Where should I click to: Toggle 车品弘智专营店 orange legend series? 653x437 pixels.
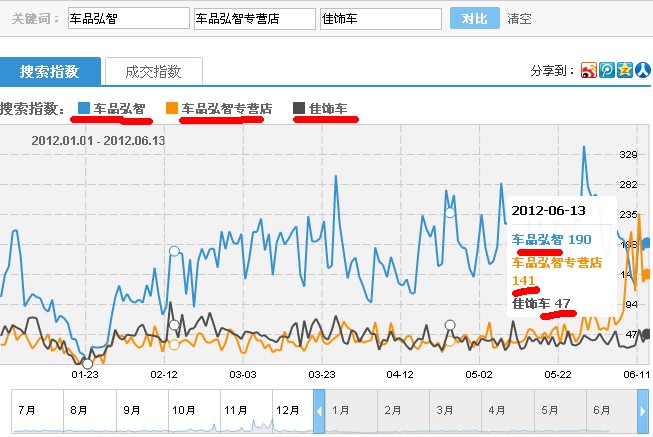(x=218, y=108)
